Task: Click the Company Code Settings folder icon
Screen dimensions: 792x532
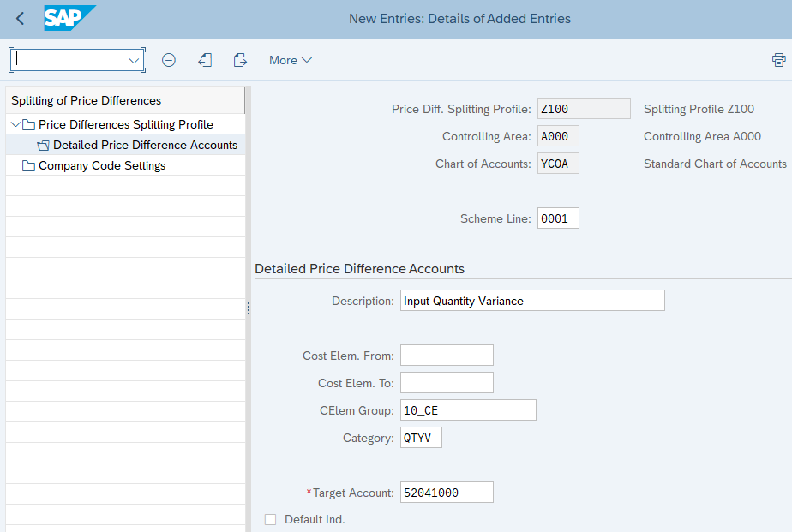Action: click(29, 165)
